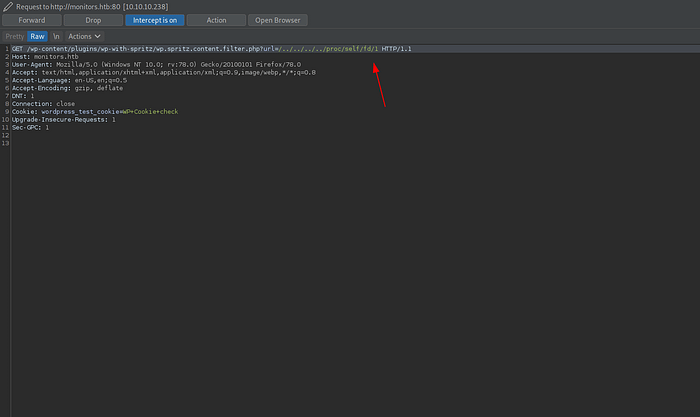Click the HTTP/1.1 protocol text
Screen dimensions: 700x417
[x=396, y=49]
